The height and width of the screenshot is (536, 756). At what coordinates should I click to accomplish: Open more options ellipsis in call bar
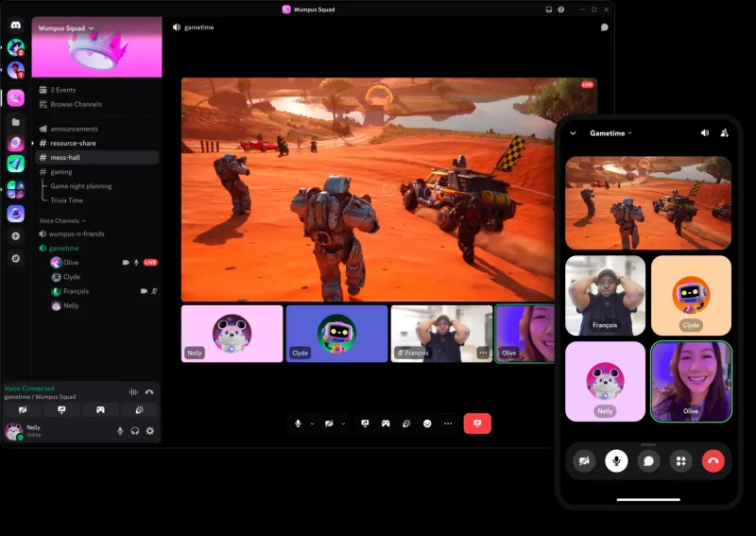[448, 424]
